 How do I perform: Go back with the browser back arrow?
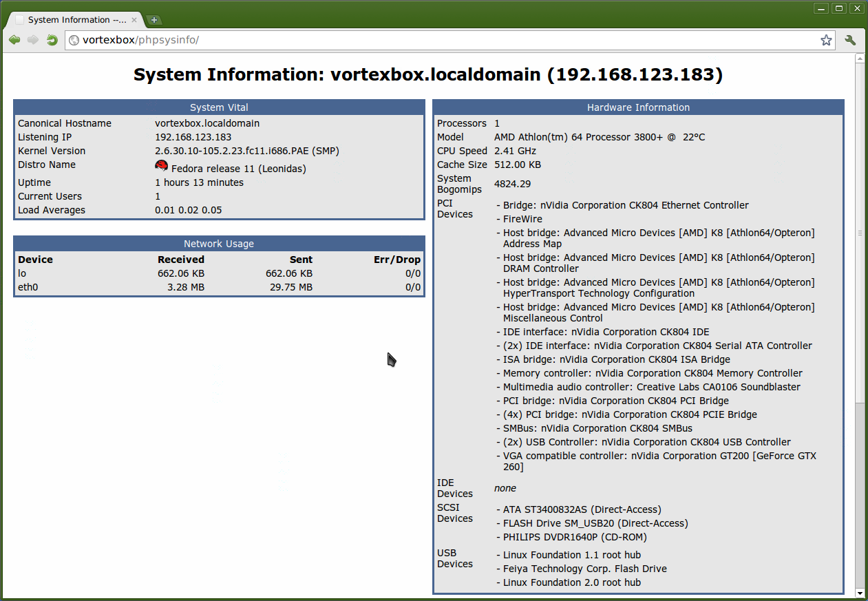(14, 40)
